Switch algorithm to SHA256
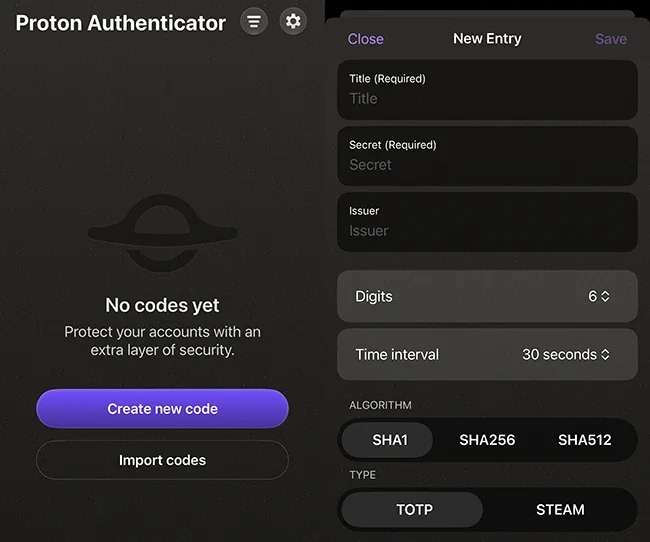Viewport: 650px width, 542px height. point(486,440)
